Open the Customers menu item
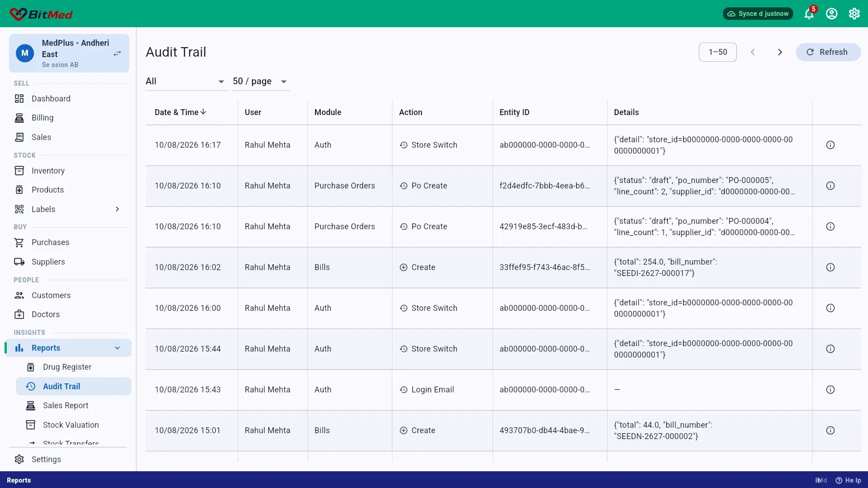The width and height of the screenshot is (868, 488). pyautogui.click(x=68, y=295)
